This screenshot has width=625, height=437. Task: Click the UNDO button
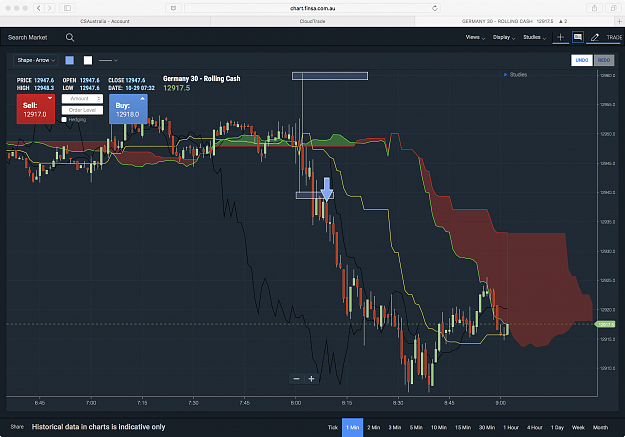pos(582,60)
